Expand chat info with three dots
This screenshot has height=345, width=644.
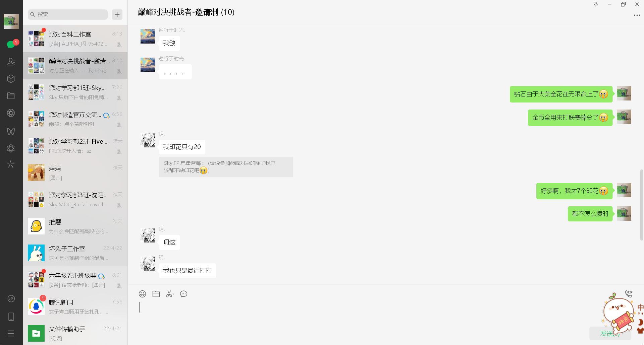(x=637, y=15)
